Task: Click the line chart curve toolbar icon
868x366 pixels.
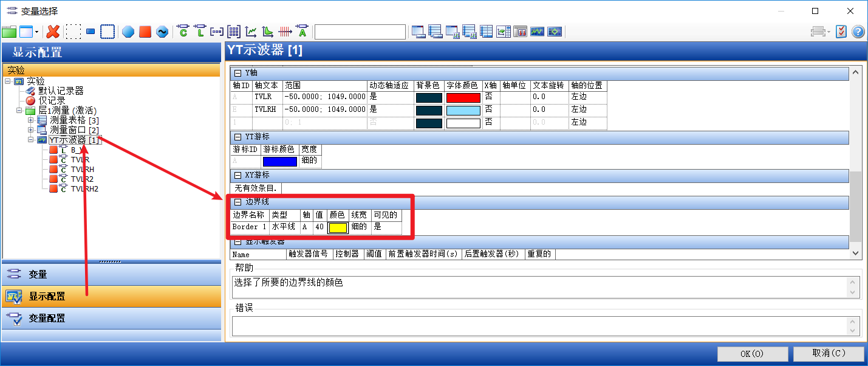Action: tap(251, 32)
